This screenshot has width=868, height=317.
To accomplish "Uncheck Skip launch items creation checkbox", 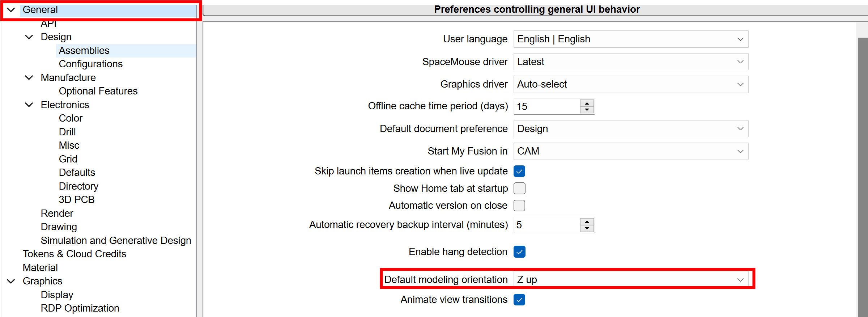I will click(519, 171).
